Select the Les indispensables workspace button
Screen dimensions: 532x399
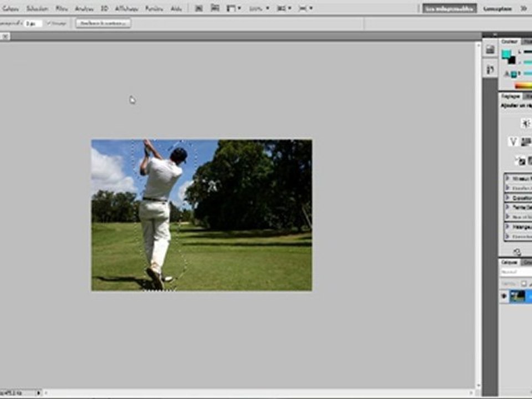point(449,8)
